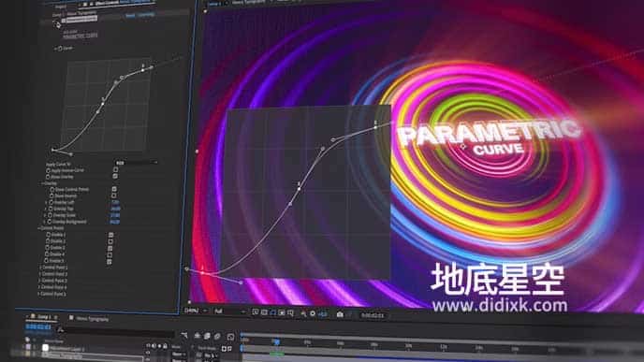Toggle the Show Control Points checkbox

click(x=114, y=189)
